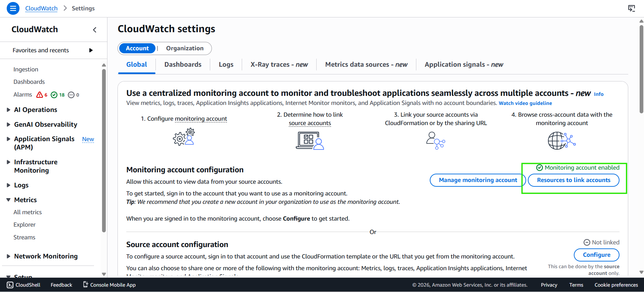Screen dimensions: 644x292
Task: Open Feedback in the footer
Action: click(x=61, y=285)
